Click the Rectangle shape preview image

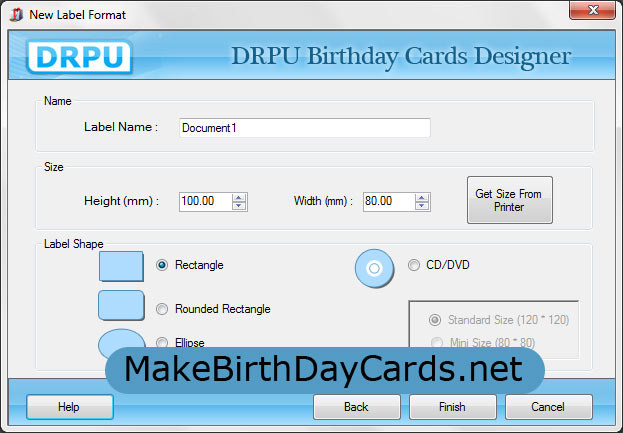(x=121, y=266)
